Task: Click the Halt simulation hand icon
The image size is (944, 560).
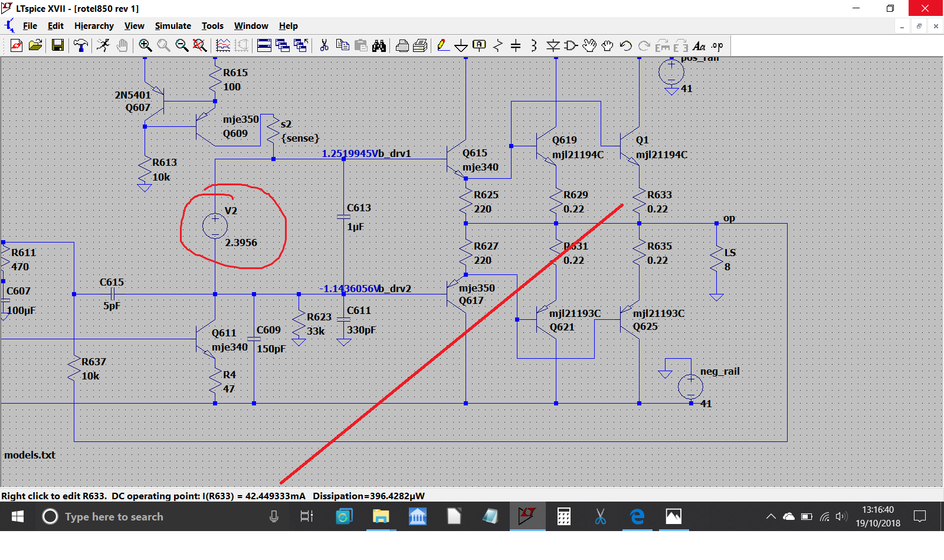Action: 122,45
